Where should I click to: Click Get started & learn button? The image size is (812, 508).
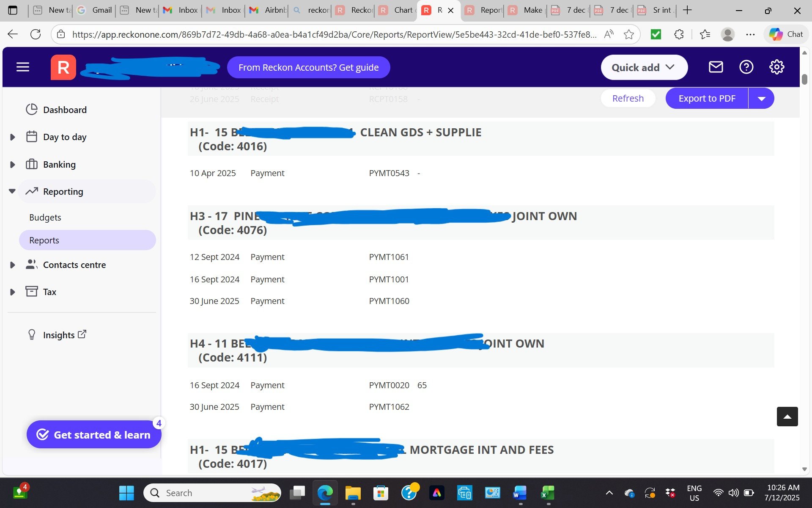[x=94, y=435]
